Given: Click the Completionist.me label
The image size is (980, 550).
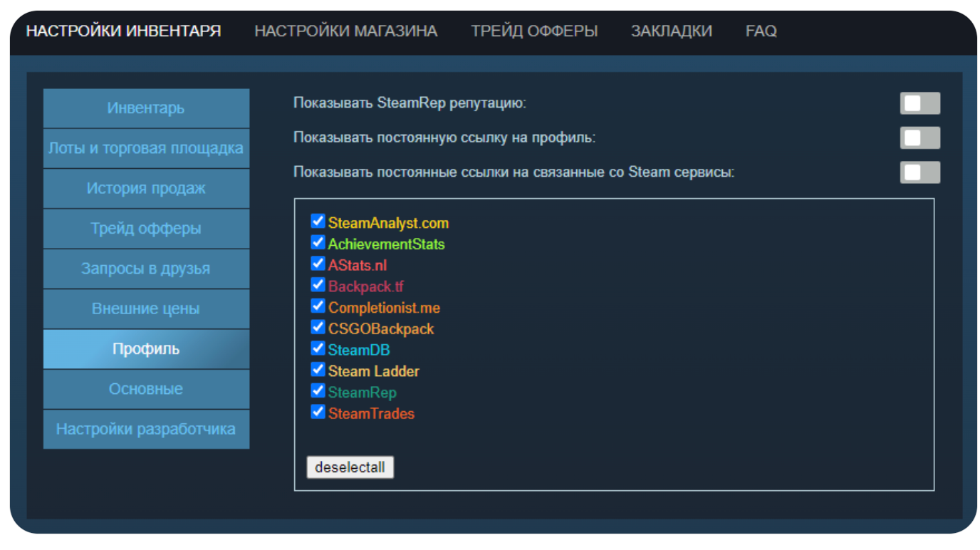Looking at the screenshot, I should click(384, 308).
